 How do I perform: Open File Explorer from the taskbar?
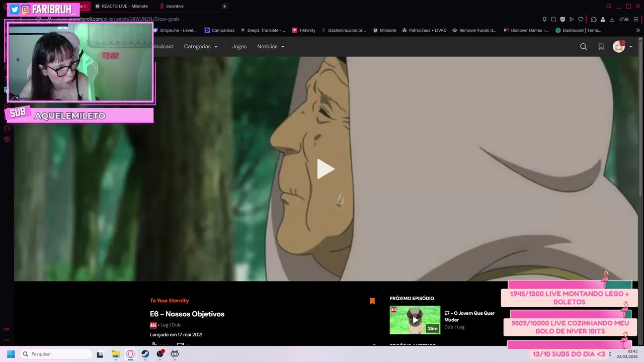point(115,354)
